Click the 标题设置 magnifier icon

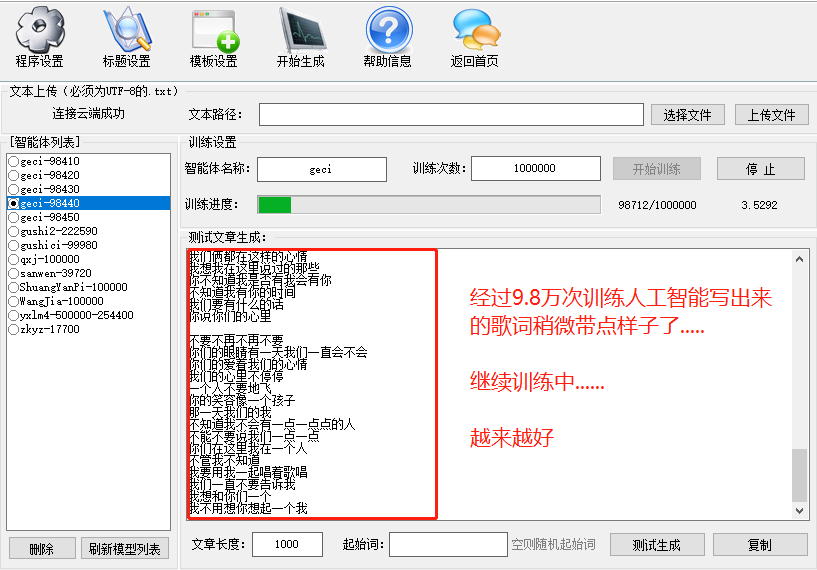(126, 30)
